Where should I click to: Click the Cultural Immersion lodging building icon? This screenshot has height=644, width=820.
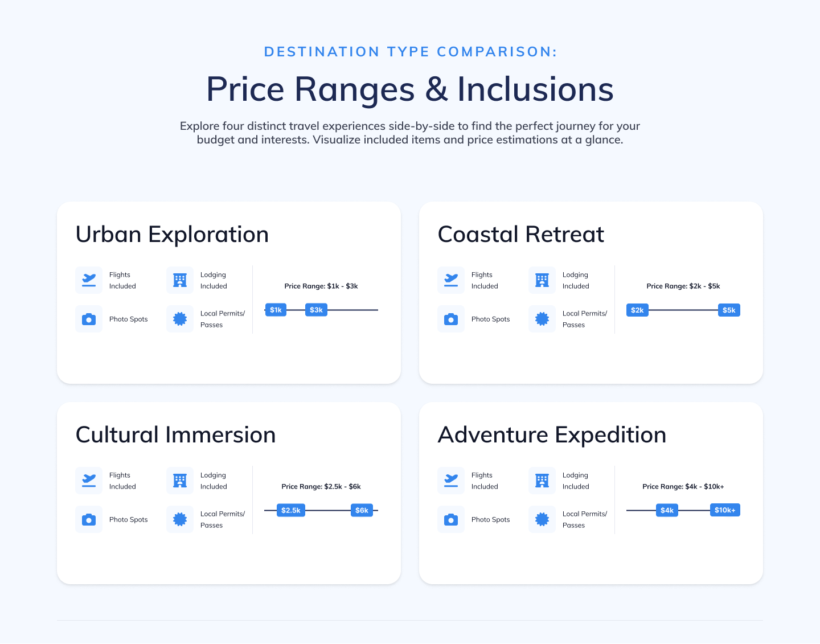pyautogui.click(x=180, y=481)
